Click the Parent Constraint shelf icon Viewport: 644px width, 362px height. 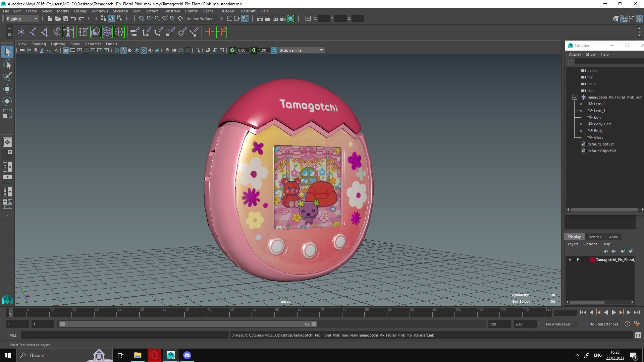(x=135, y=32)
